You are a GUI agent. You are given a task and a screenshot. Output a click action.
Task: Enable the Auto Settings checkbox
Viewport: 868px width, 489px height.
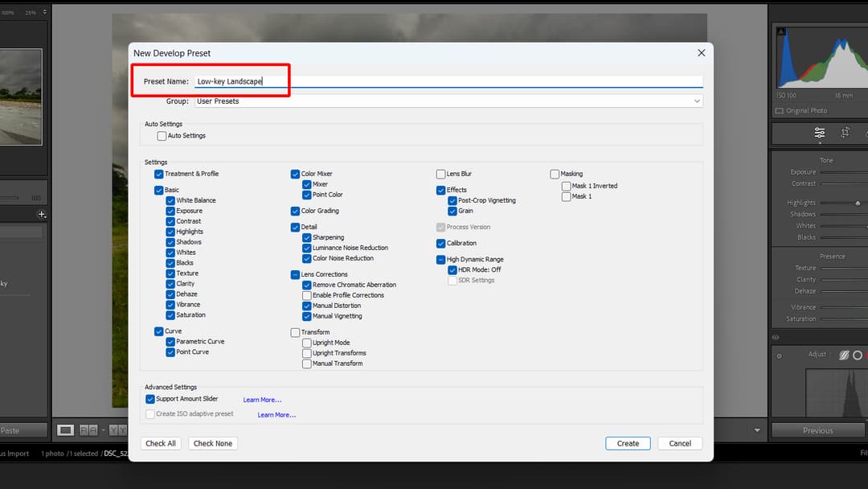pyautogui.click(x=162, y=136)
